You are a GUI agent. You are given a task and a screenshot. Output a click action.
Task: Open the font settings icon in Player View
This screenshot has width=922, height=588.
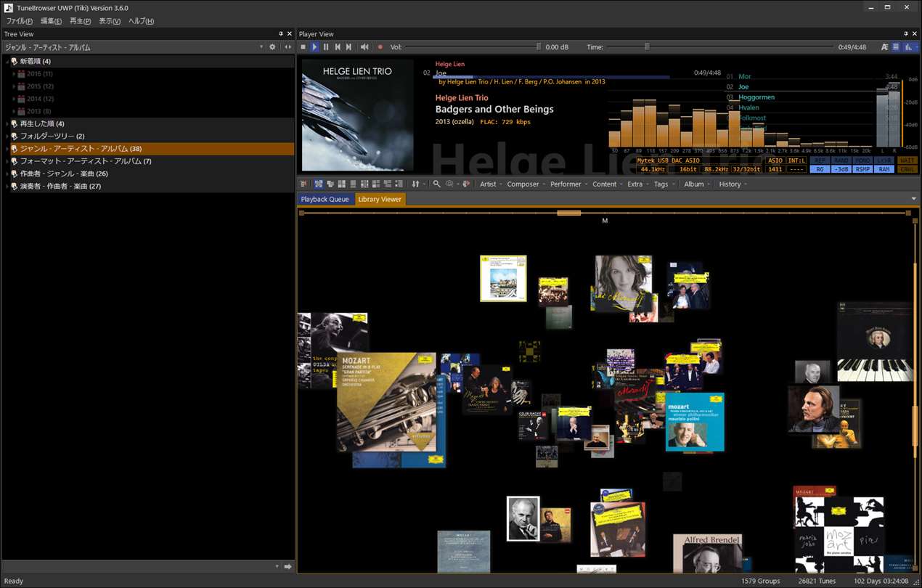point(884,47)
